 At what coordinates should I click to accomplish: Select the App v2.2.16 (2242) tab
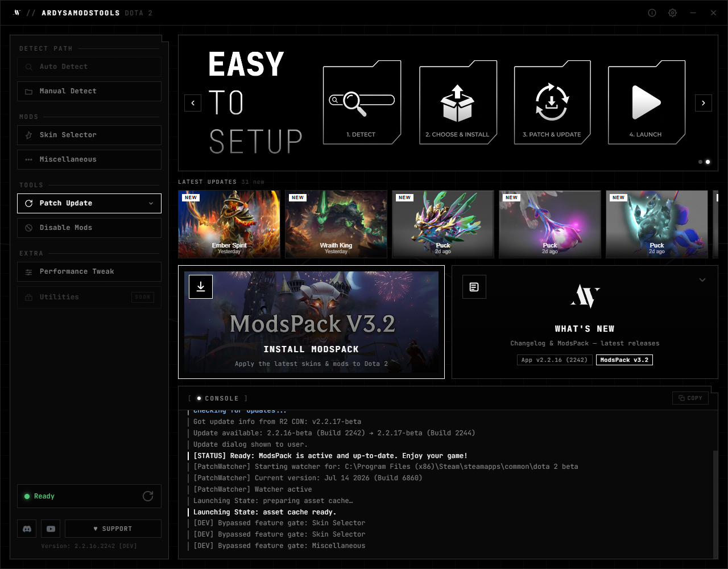pos(555,360)
